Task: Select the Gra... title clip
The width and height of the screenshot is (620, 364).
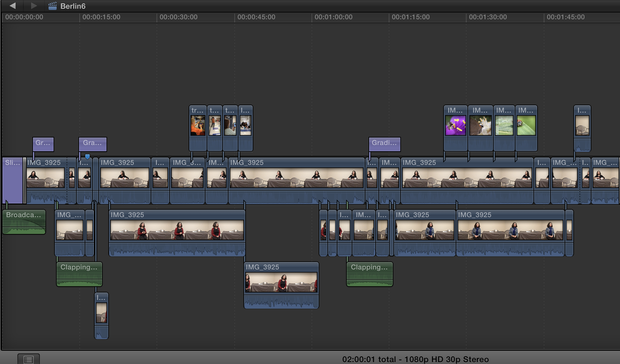Action: [x=93, y=144]
